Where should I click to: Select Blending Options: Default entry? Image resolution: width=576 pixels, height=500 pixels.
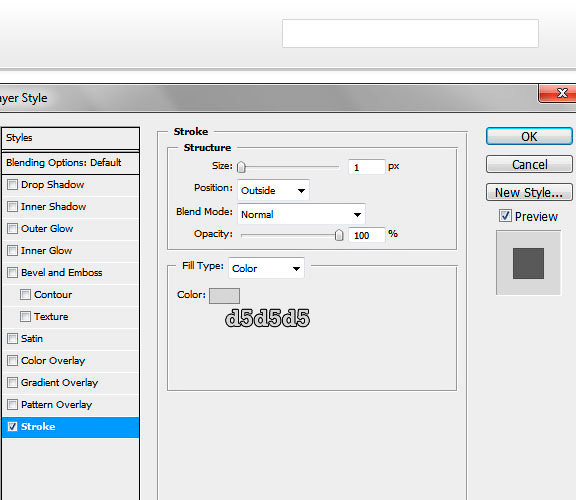[70, 163]
